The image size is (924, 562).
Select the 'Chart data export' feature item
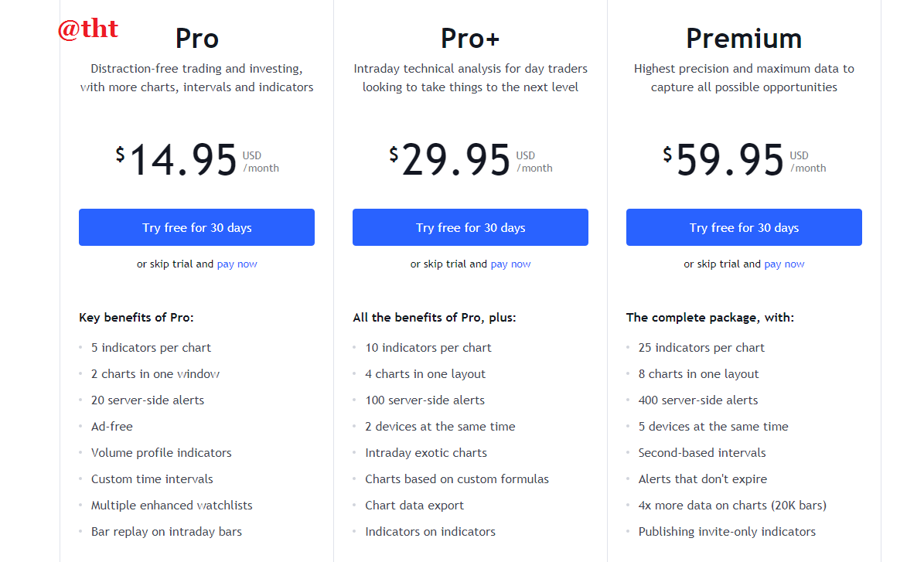[x=414, y=506]
